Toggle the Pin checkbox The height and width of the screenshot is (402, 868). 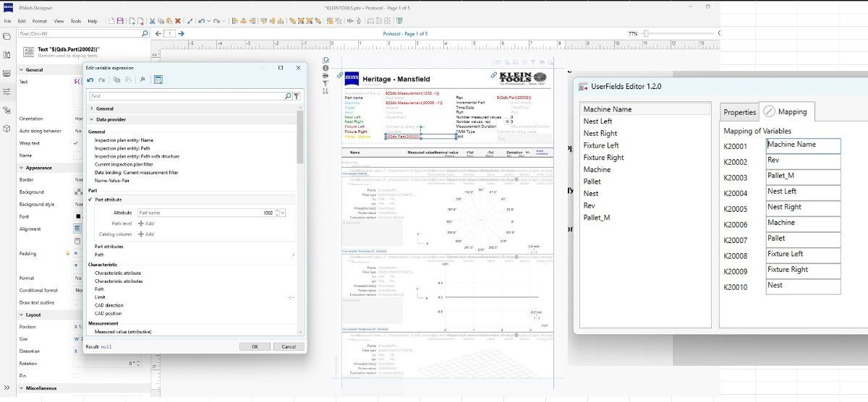click(77, 376)
